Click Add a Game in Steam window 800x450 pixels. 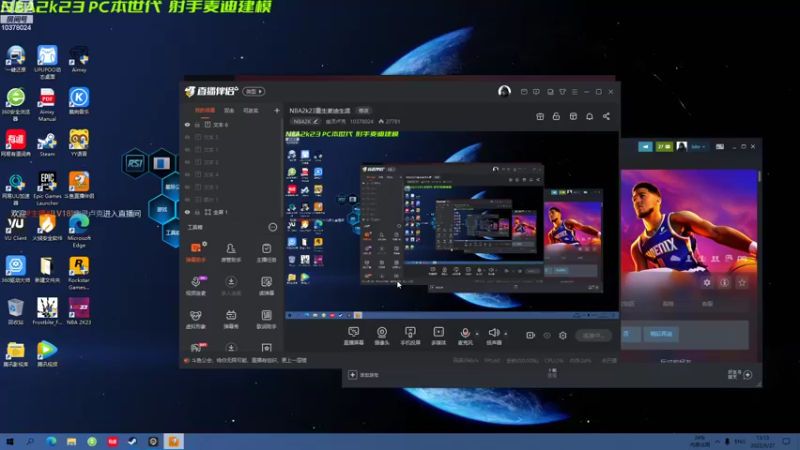pos(365,375)
